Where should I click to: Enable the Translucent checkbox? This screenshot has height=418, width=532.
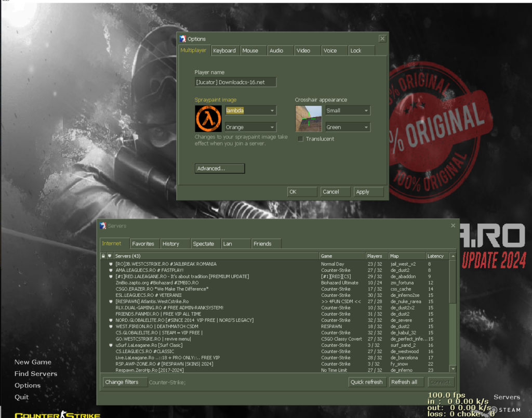300,139
